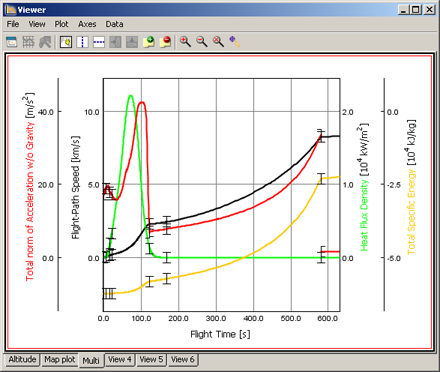Open the Plot menu
The width and height of the screenshot is (440, 372).
coord(61,24)
